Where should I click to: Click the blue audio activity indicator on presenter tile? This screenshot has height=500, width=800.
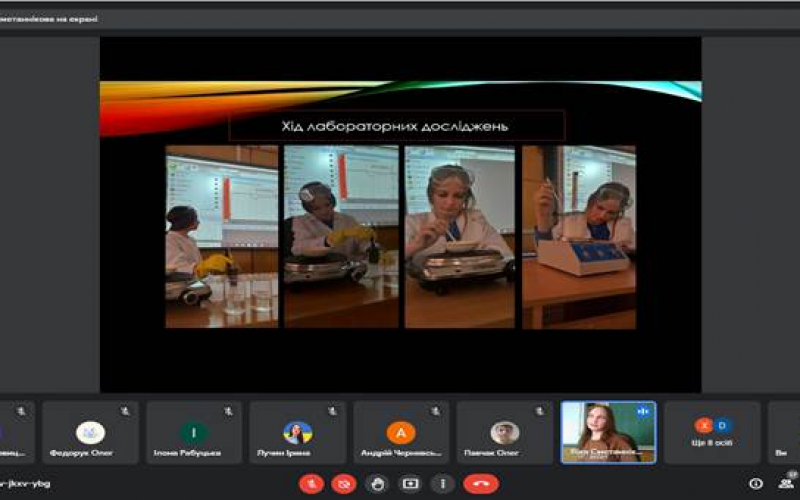[x=643, y=411]
